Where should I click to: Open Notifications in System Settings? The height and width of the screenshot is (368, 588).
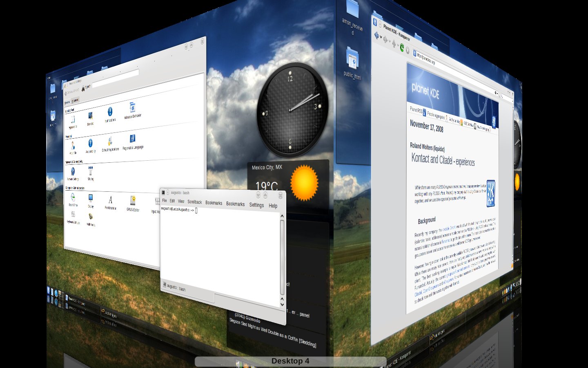coord(110,114)
